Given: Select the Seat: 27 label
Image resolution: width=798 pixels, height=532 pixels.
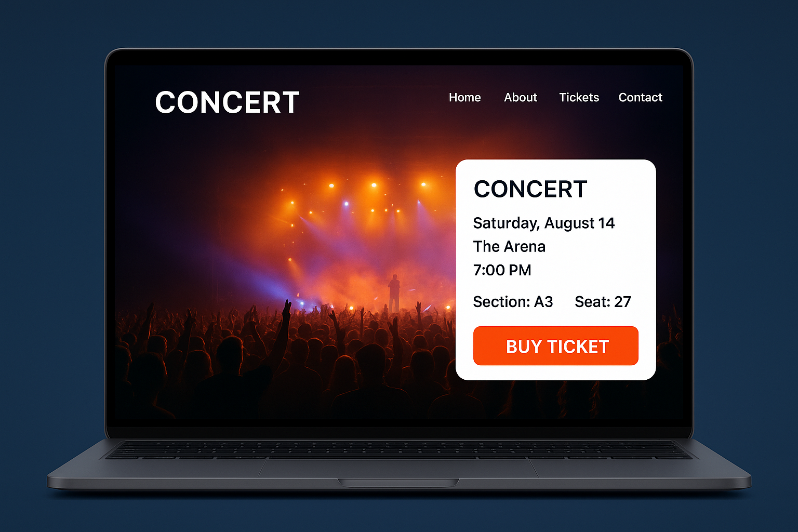Looking at the screenshot, I should 603,302.
